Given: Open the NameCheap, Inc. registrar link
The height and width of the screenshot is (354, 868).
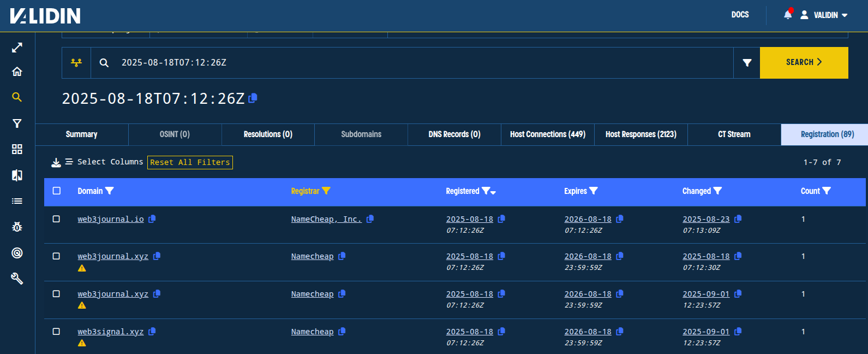Looking at the screenshot, I should click(326, 219).
